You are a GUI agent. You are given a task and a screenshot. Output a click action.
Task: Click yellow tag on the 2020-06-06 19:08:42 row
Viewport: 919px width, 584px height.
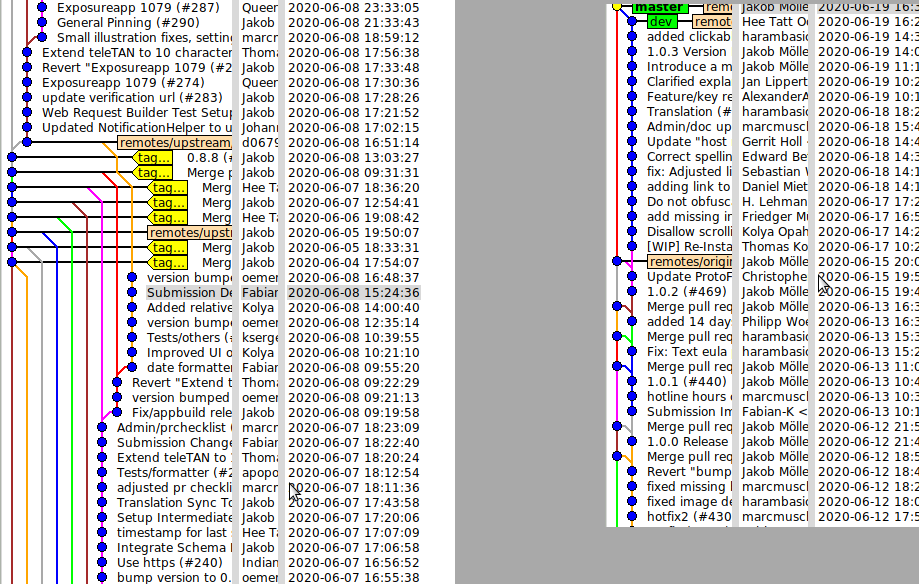tap(168, 218)
